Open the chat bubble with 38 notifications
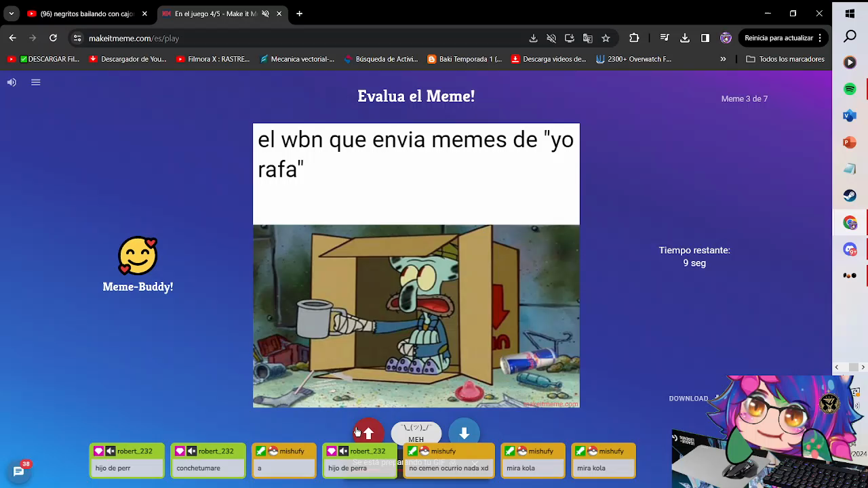 pyautogui.click(x=18, y=470)
